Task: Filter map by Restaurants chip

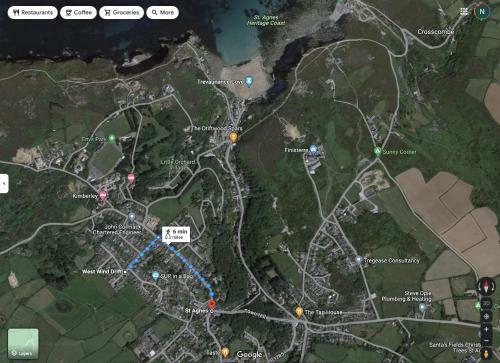Action: click(33, 13)
